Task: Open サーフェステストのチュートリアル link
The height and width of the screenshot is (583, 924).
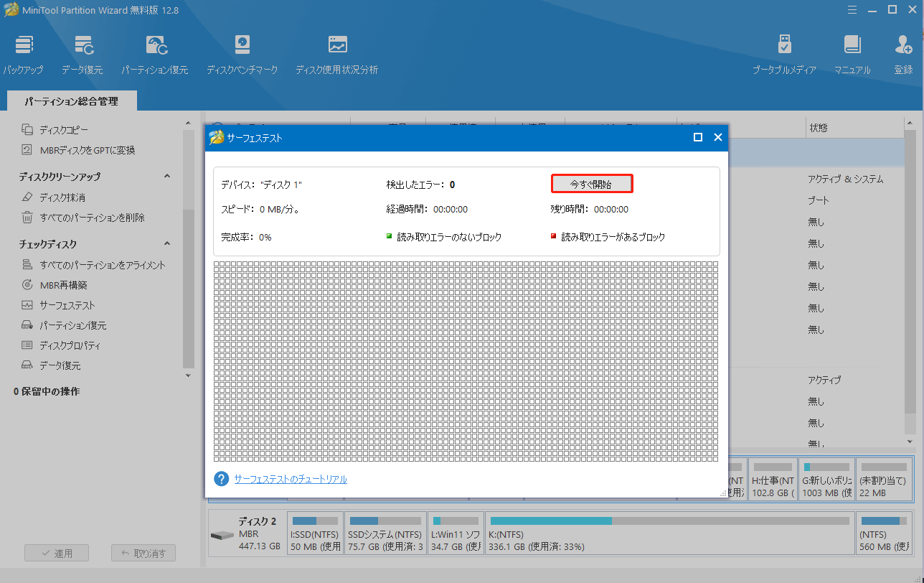Action: [x=291, y=479]
